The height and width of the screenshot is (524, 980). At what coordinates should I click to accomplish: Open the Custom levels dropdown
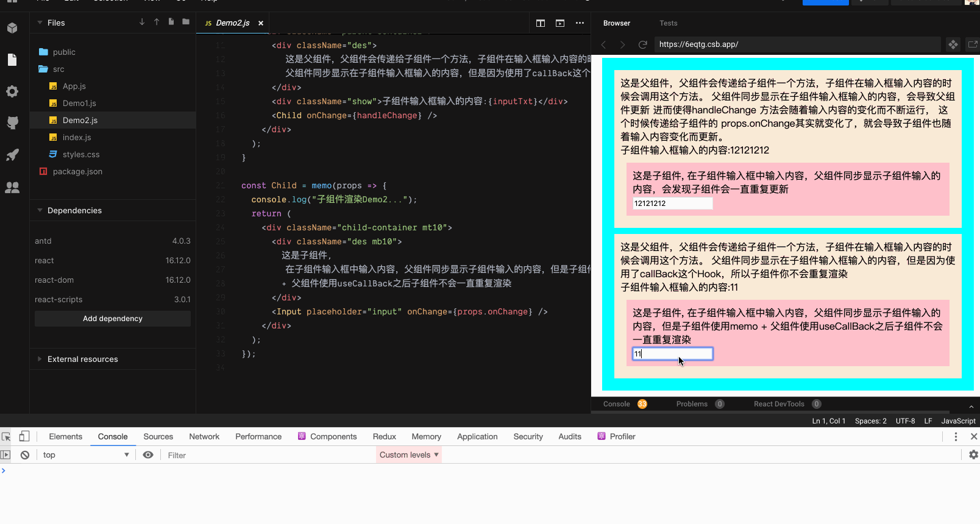(x=409, y=455)
